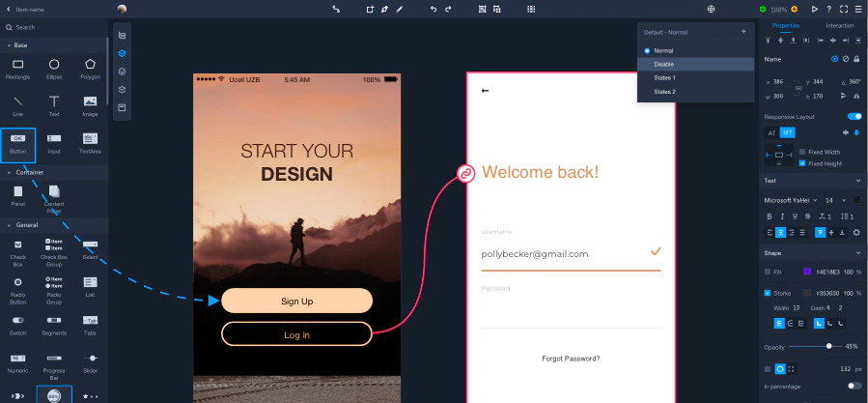The image size is (868, 403).
Task: Collapse the Container section
Action: pos(9,172)
